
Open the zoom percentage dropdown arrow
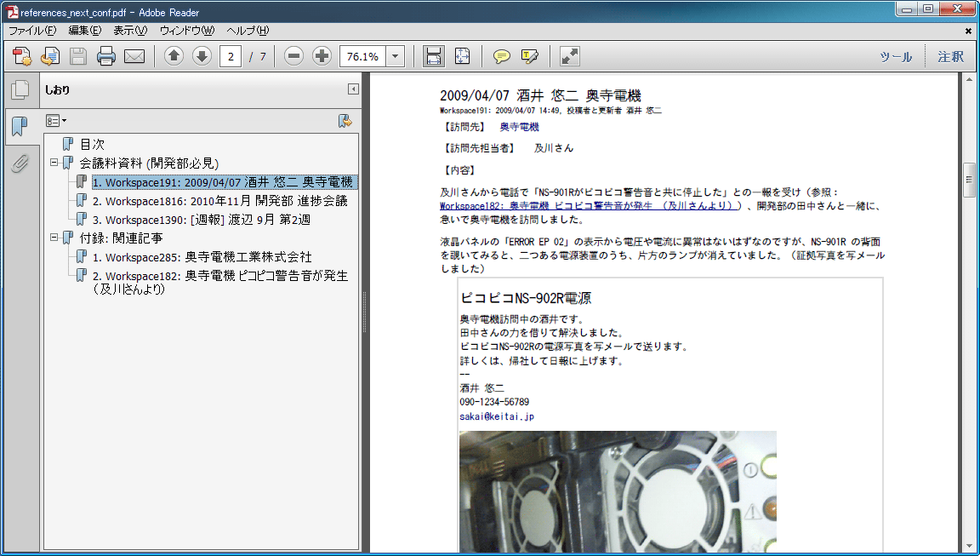[395, 56]
